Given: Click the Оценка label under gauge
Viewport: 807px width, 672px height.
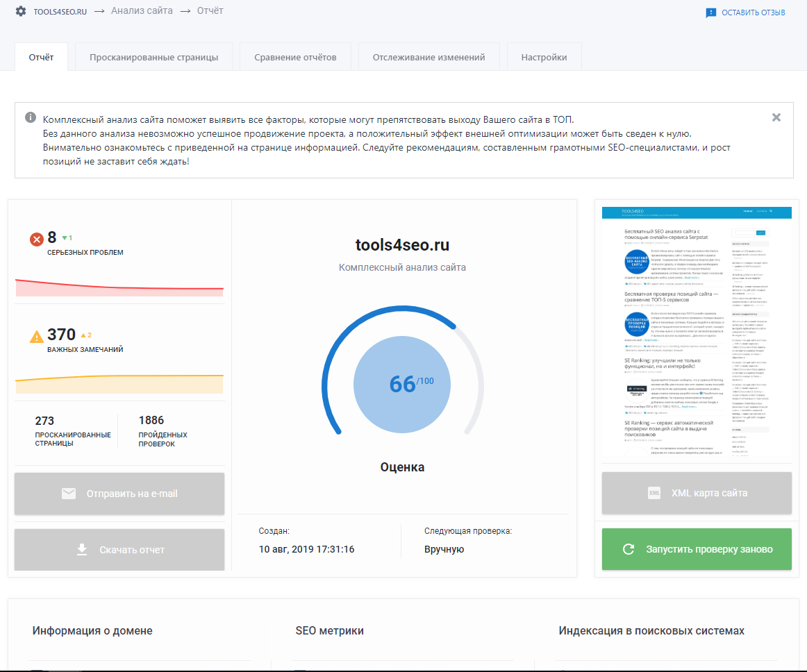Looking at the screenshot, I should point(402,467).
